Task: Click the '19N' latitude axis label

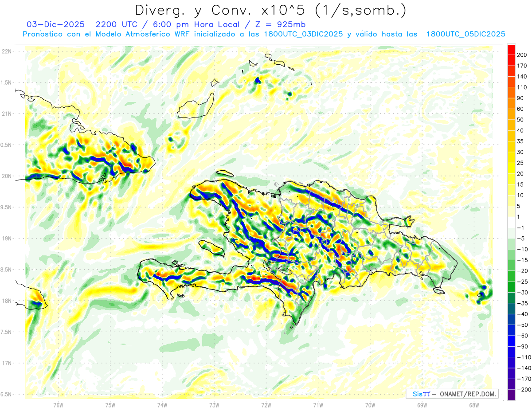Action: pos(6,239)
